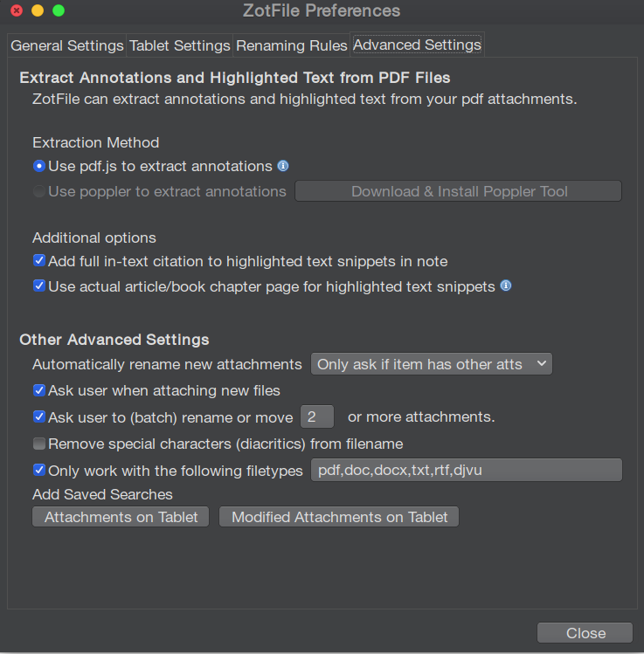Toggle Use actual article/book chapter page checkbox
644x654 pixels.
click(39, 286)
